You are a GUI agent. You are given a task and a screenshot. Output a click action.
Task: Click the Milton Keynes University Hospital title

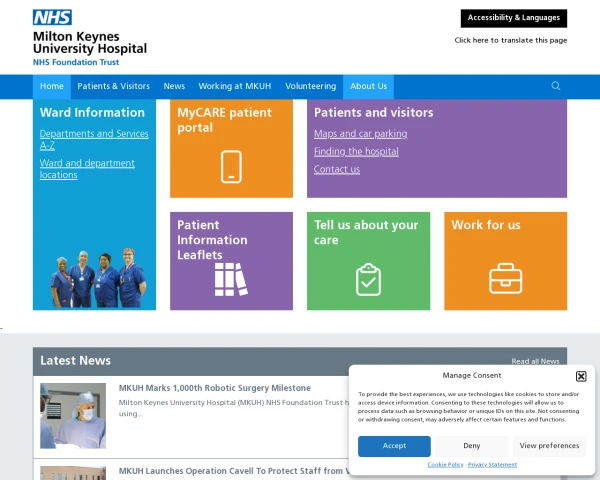point(90,42)
